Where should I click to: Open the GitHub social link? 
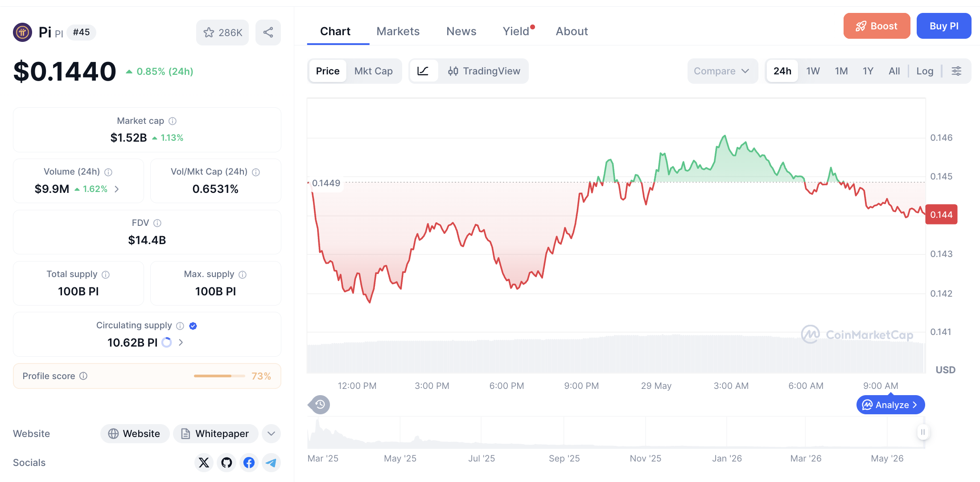click(226, 462)
